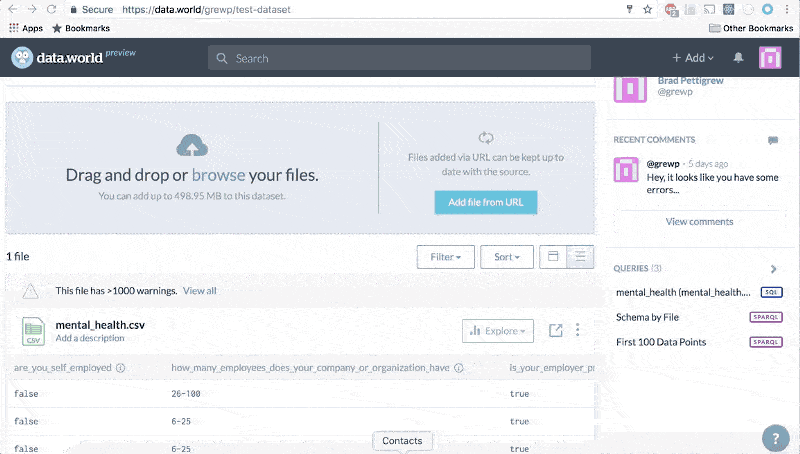Click the 26-100 cell
The width and height of the screenshot is (800, 454).
186,394
